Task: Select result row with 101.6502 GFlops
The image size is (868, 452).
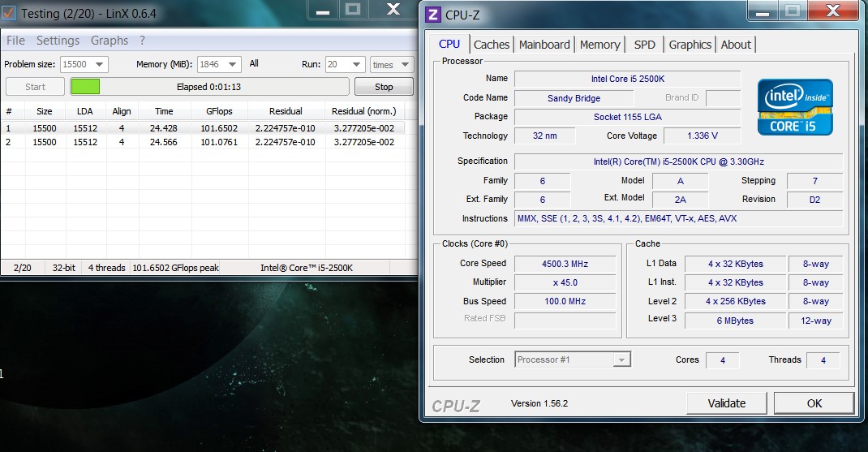Action: point(203,128)
